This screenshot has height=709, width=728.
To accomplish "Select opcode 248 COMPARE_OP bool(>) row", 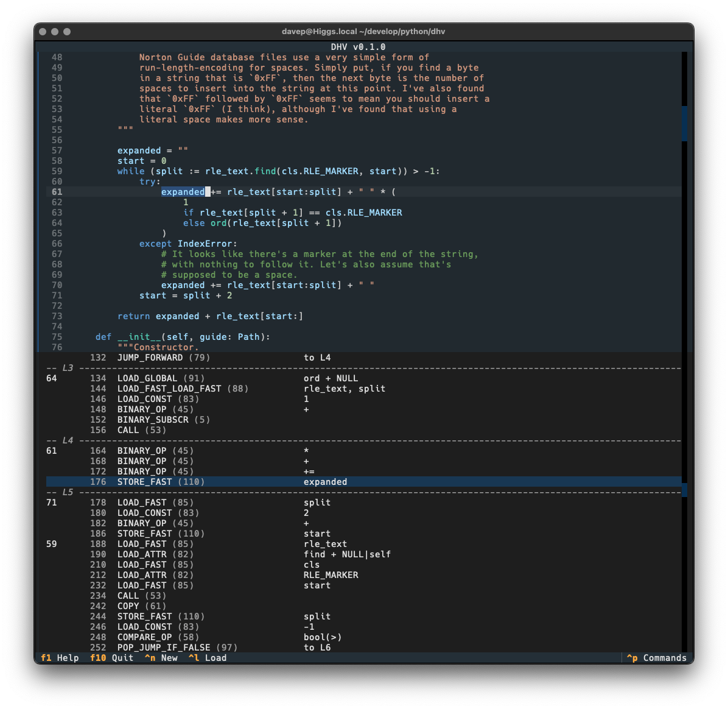I will click(x=364, y=638).
